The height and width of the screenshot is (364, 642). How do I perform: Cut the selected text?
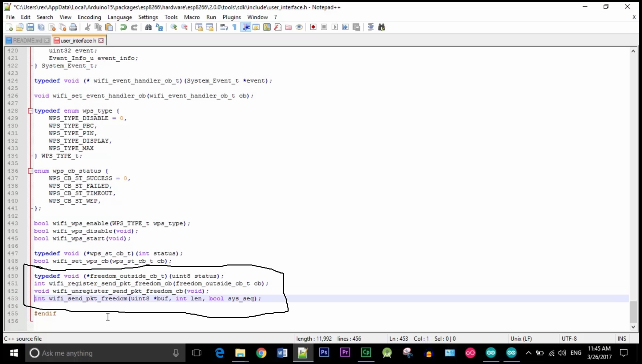[x=87, y=27]
